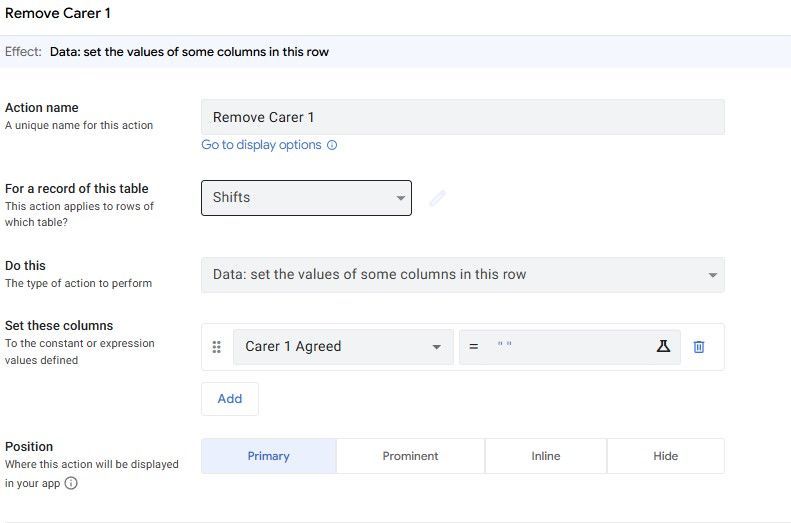Image resolution: width=791 pixels, height=523 pixels.
Task: Select the Prominent position option
Action: [x=410, y=456]
